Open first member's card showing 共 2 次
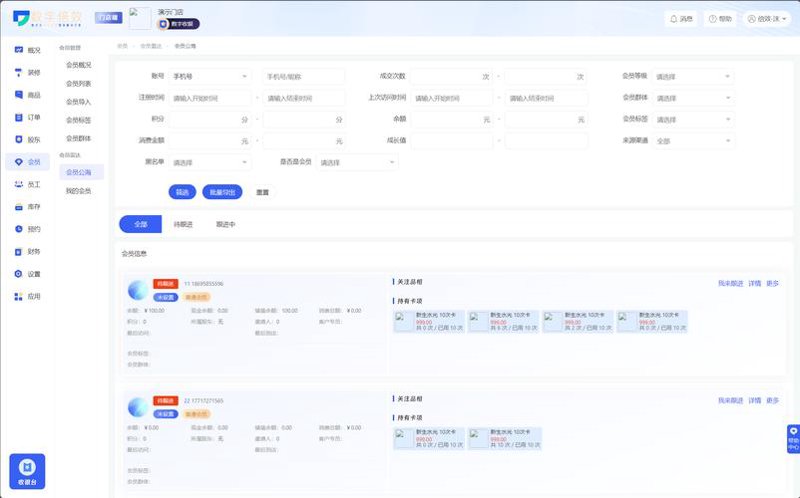 point(578,321)
